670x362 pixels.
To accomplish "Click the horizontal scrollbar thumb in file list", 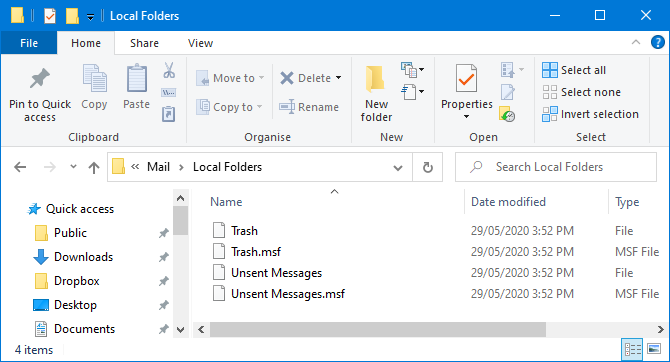I will 378,330.
